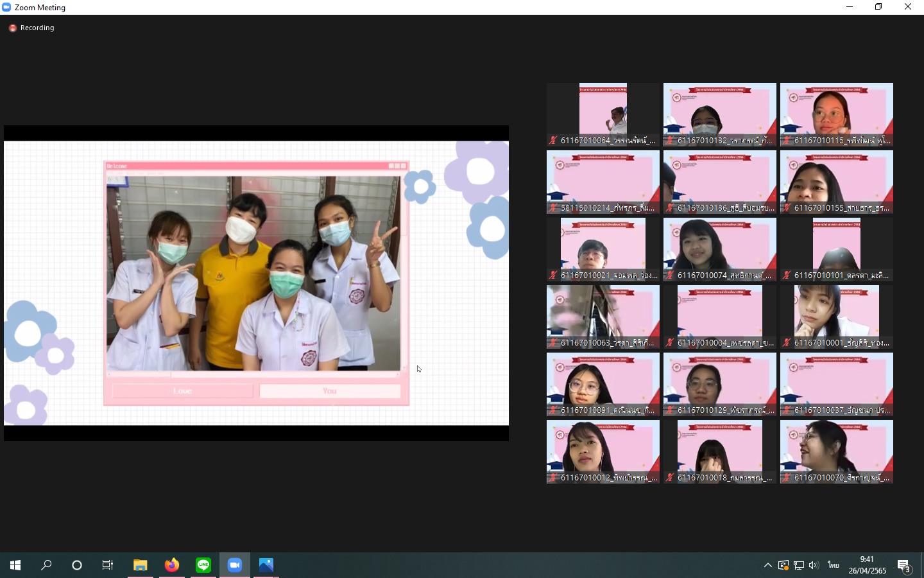Open File Explorer from the taskbar
Viewport: 924px width, 578px height.
pos(141,565)
